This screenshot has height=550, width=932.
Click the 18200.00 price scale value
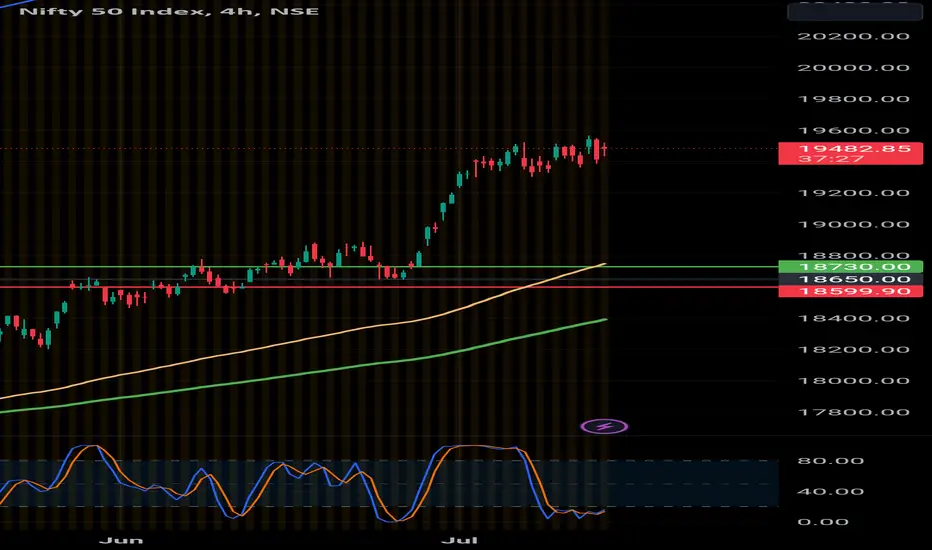click(x=854, y=350)
